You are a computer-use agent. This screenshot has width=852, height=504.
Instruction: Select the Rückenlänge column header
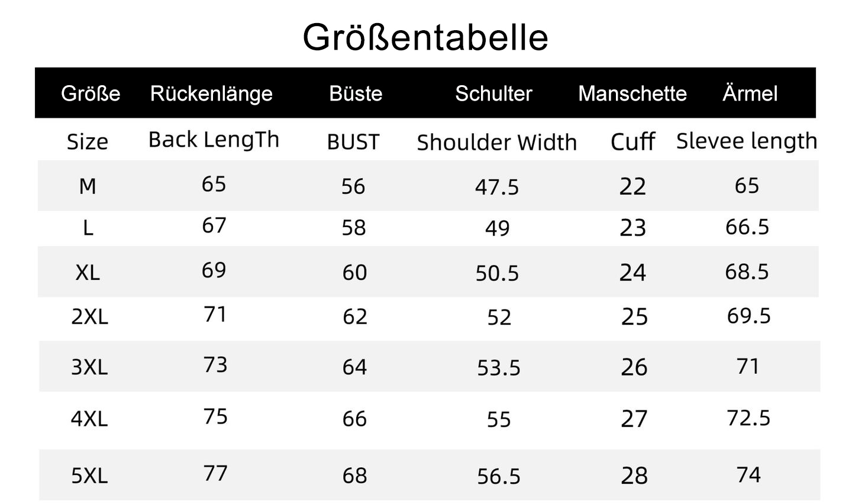[211, 93]
